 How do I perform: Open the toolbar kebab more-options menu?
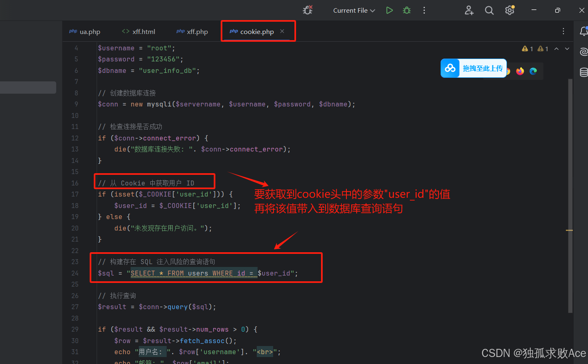tap(424, 10)
